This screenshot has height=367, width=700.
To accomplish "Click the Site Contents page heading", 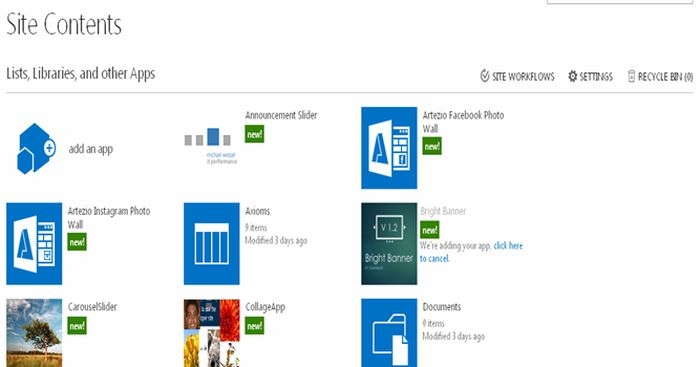I will click(64, 24).
